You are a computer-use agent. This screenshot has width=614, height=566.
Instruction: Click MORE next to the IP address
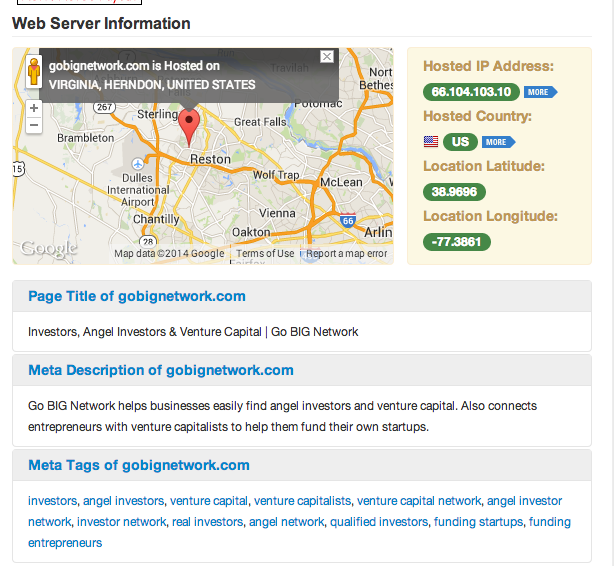(540, 92)
